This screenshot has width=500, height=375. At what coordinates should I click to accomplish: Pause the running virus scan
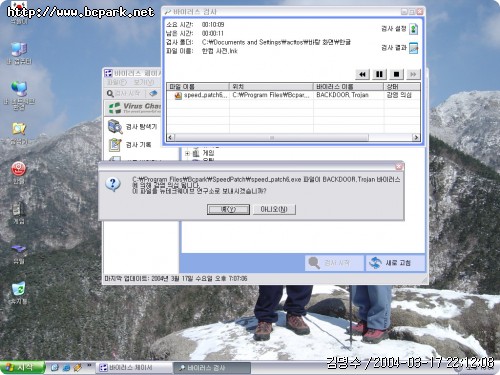[379, 74]
